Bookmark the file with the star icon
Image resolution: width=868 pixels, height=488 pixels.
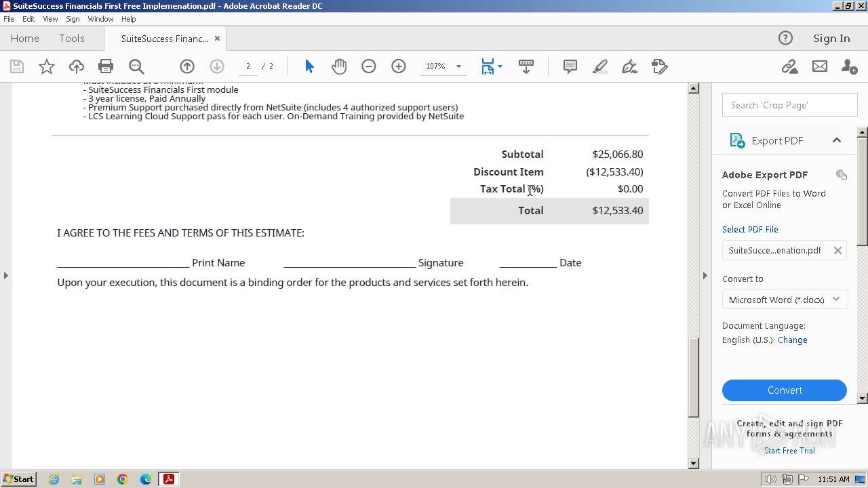point(47,66)
